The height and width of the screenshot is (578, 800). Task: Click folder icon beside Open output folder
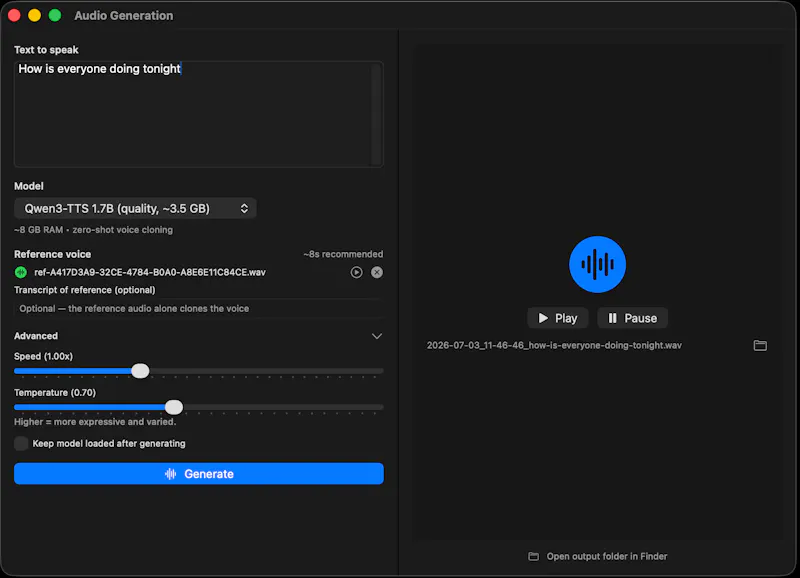tap(533, 556)
